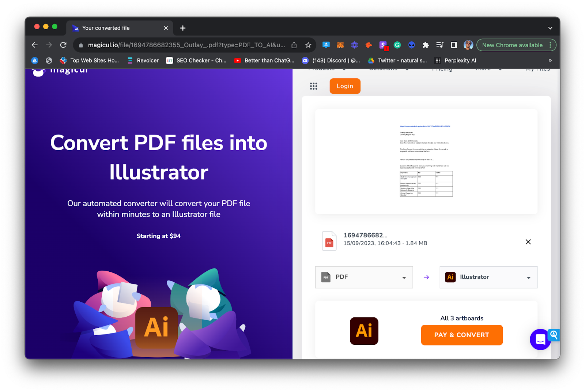Open the Discord bookmark
This screenshot has width=585, height=392.
(x=331, y=60)
